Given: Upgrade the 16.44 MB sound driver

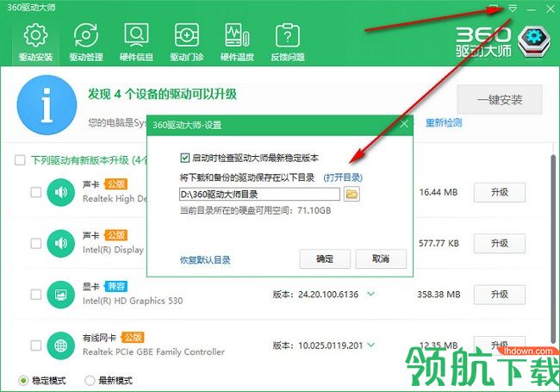Looking at the screenshot, I should click(x=500, y=192).
